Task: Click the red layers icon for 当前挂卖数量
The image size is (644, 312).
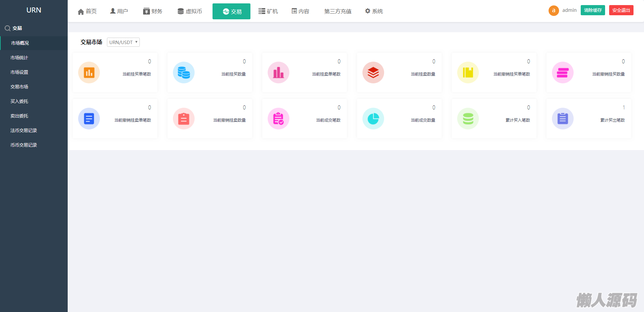Action: [x=373, y=72]
